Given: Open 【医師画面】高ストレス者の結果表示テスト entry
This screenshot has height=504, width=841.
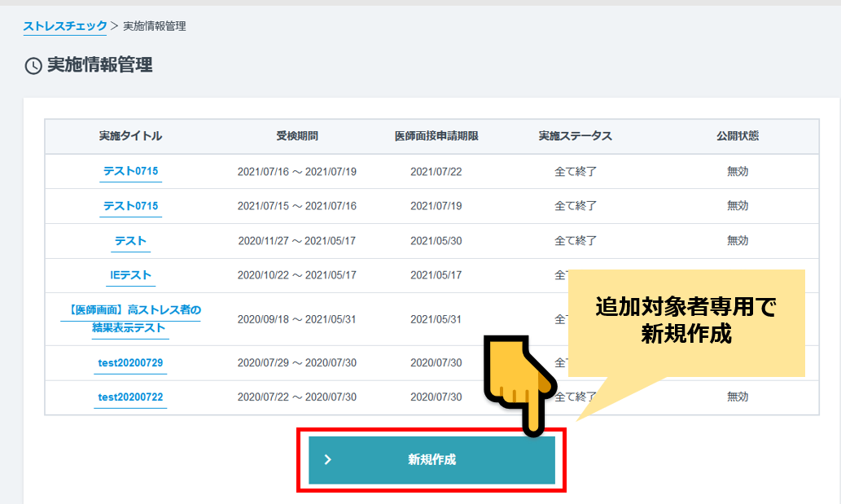Looking at the screenshot, I should [x=130, y=319].
